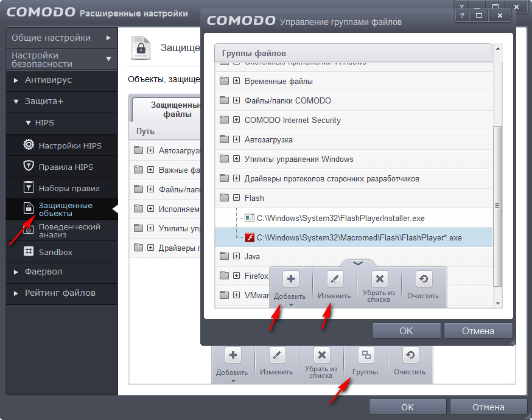Open Общие настройки sidebar section
This screenshot has height=420, width=532.
click(x=61, y=38)
